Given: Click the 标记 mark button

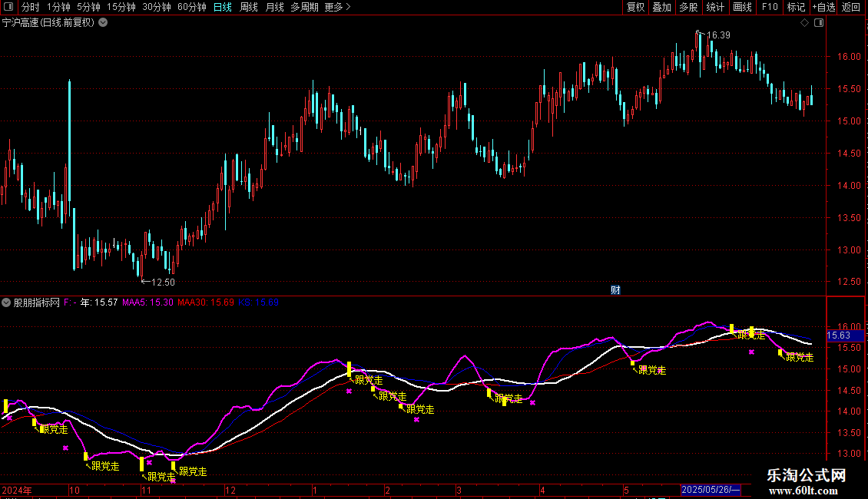Looking at the screenshot, I should point(796,7).
